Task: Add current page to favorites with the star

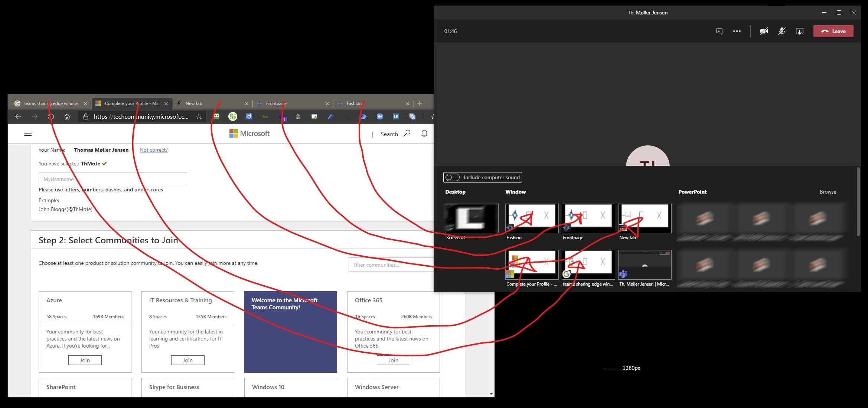Action: click(x=199, y=116)
